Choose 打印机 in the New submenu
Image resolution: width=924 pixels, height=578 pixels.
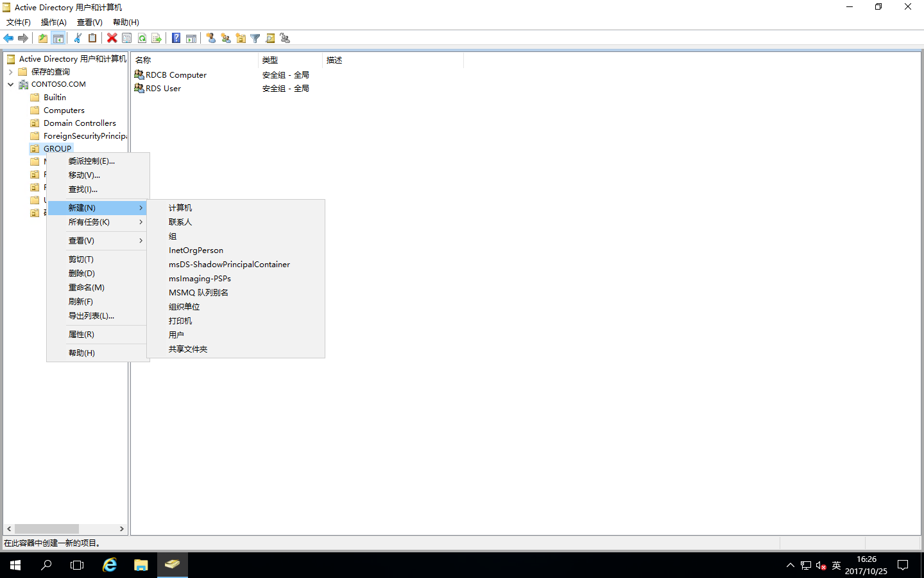235,321
